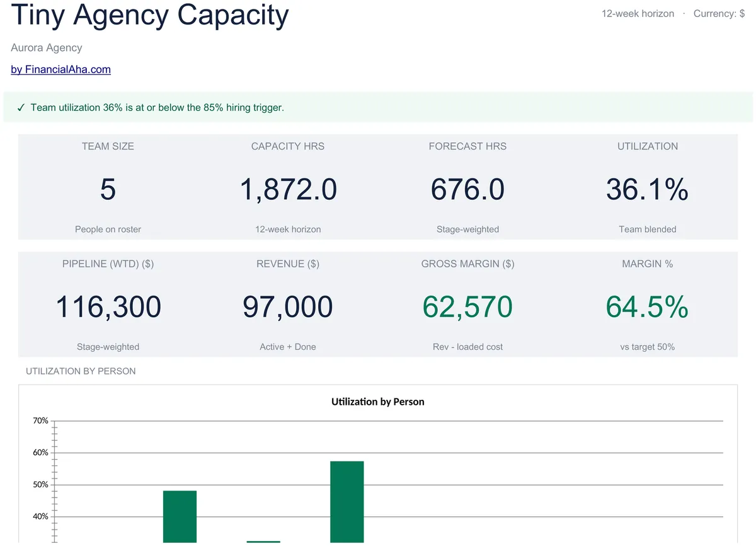This screenshot has height=546, width=756.
Task: Click the 12-week horizon header label
Action: 638,13
